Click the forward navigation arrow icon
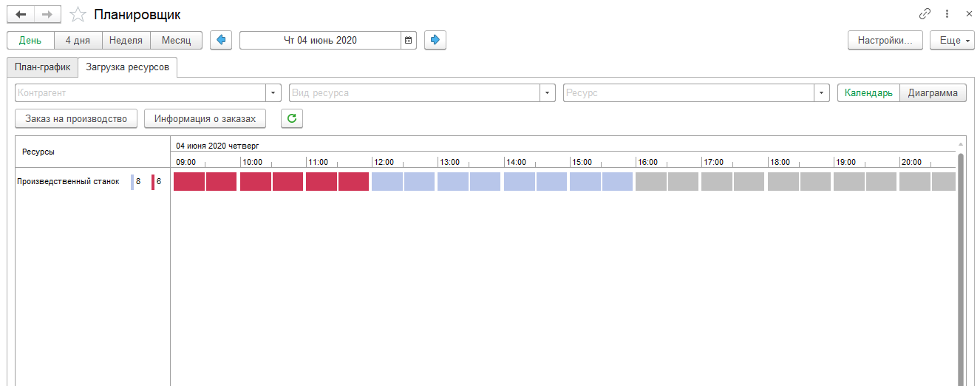Image resolution: width=980 pixels, height=386 pixels. (47, 15)
